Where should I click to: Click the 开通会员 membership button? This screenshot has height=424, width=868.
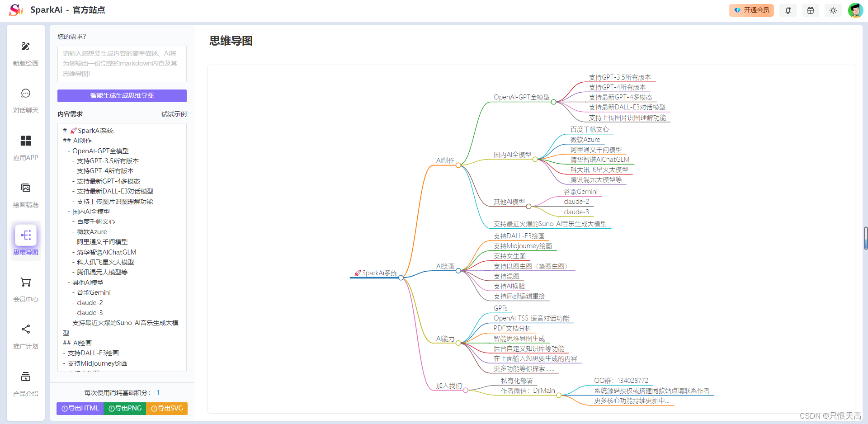coord(751,10)
